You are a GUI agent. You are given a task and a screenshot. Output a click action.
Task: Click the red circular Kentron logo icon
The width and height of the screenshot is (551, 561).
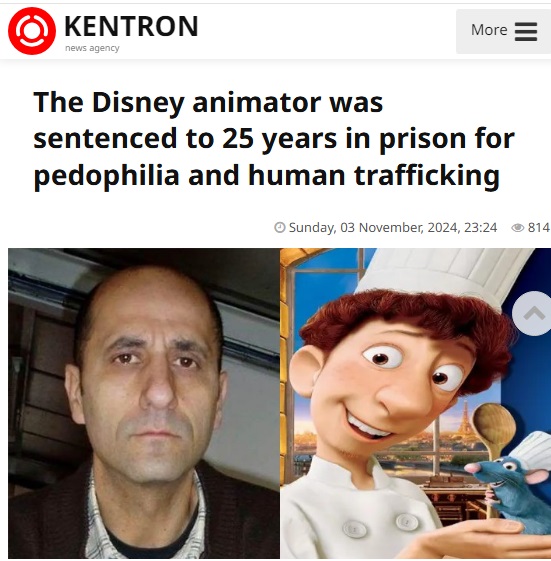point(32,31)
